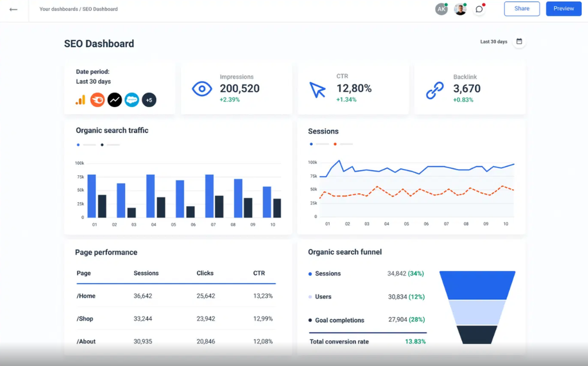The image size is (588, 366).
Task: Select the /Shop page row
Action: coord(176,319)
